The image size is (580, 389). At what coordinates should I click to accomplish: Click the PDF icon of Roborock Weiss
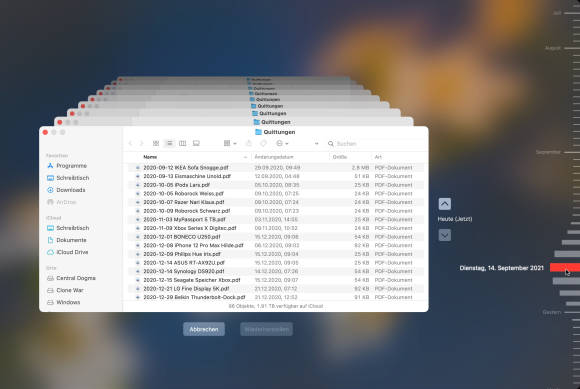138,193
